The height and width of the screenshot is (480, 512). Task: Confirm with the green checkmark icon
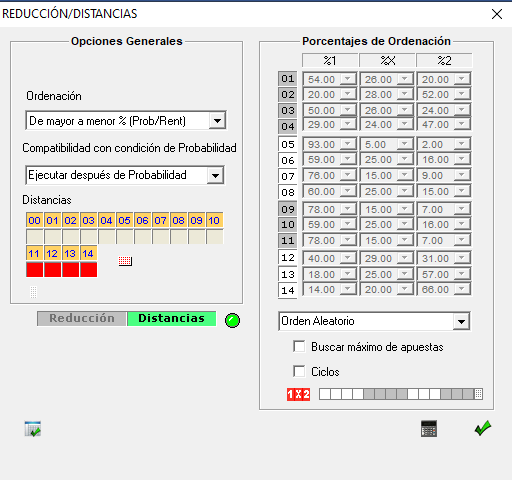[483, 428]
